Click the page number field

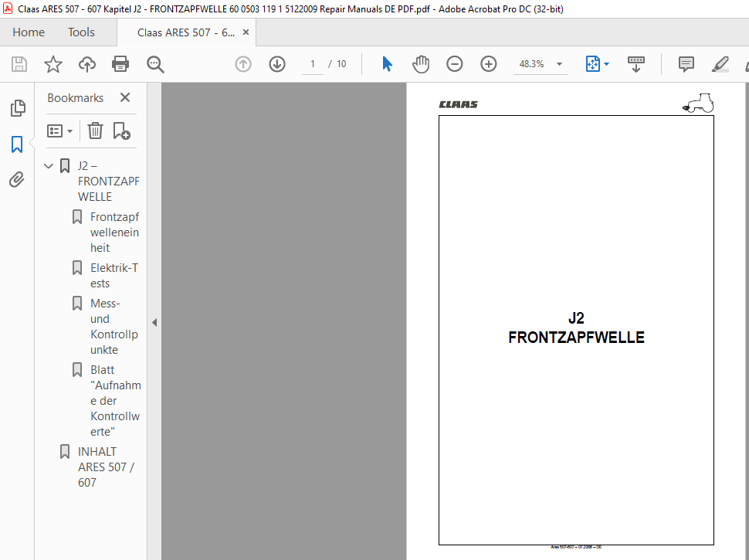[313, 64]
